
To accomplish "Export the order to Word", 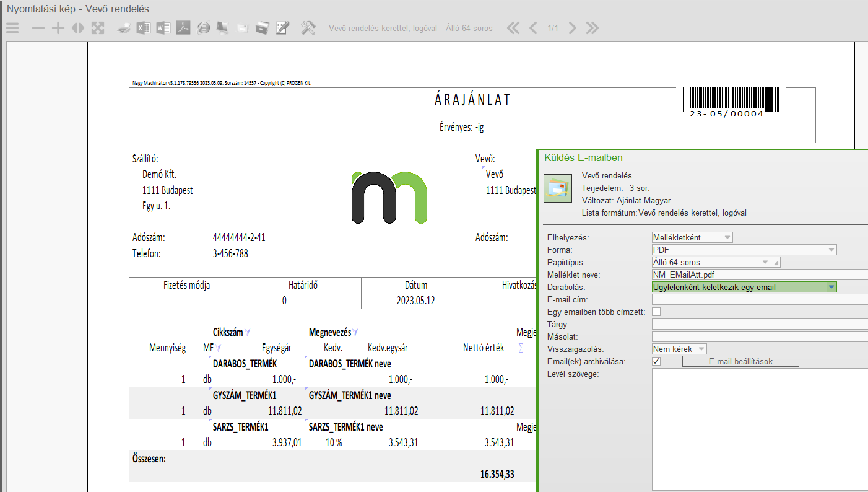I will coord(163,28).
